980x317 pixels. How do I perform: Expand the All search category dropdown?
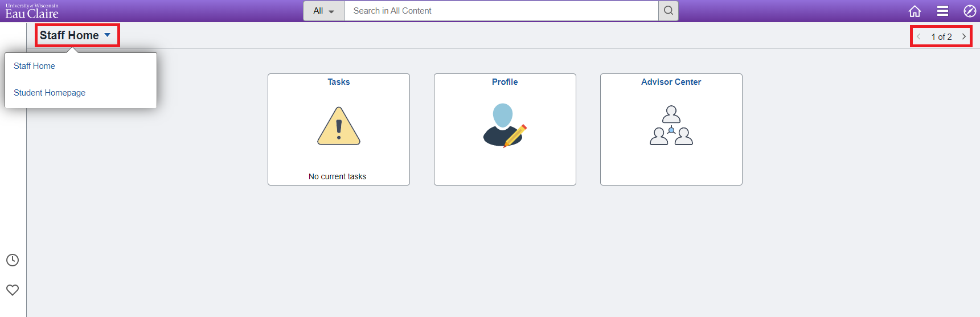click(323, 11)
